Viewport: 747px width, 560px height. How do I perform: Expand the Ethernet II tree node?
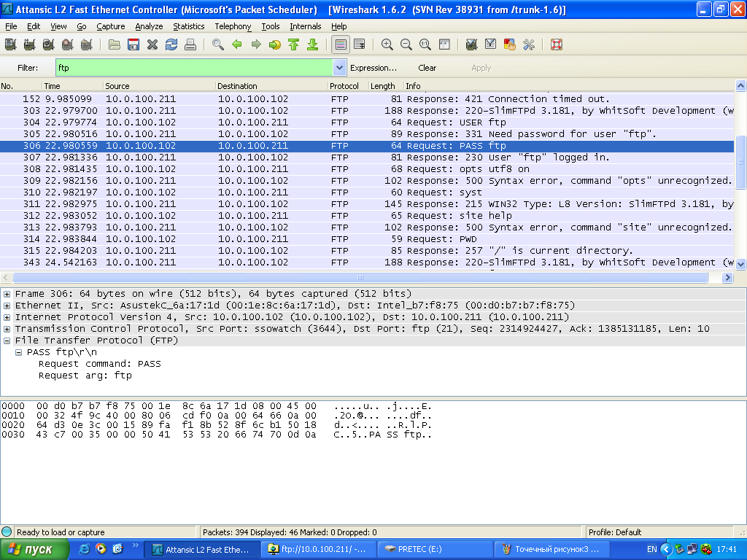coord(7,306)
